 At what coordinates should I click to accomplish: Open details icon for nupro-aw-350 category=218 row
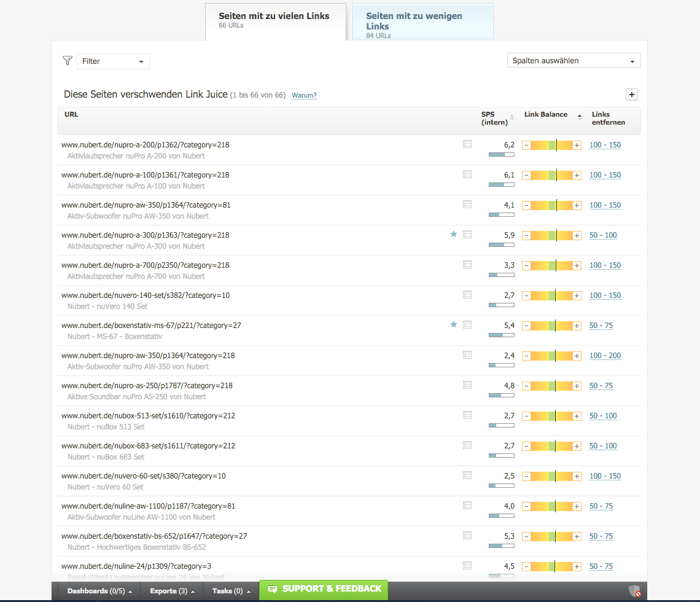click(467, 355)
